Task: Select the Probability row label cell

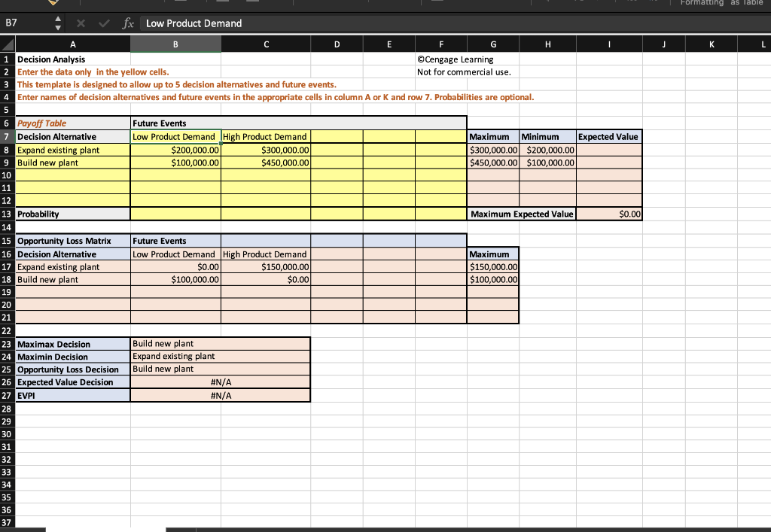Action: tap(72, 214)
